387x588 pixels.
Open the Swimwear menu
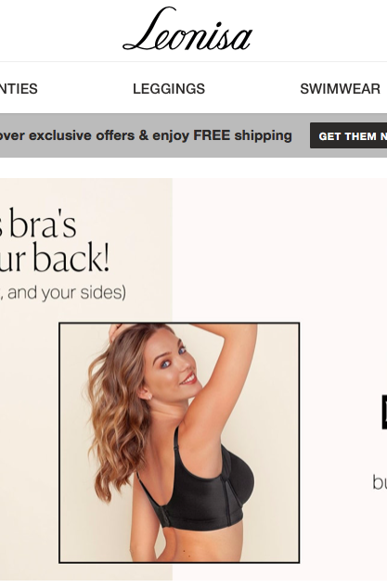click(x=340, y=89)
